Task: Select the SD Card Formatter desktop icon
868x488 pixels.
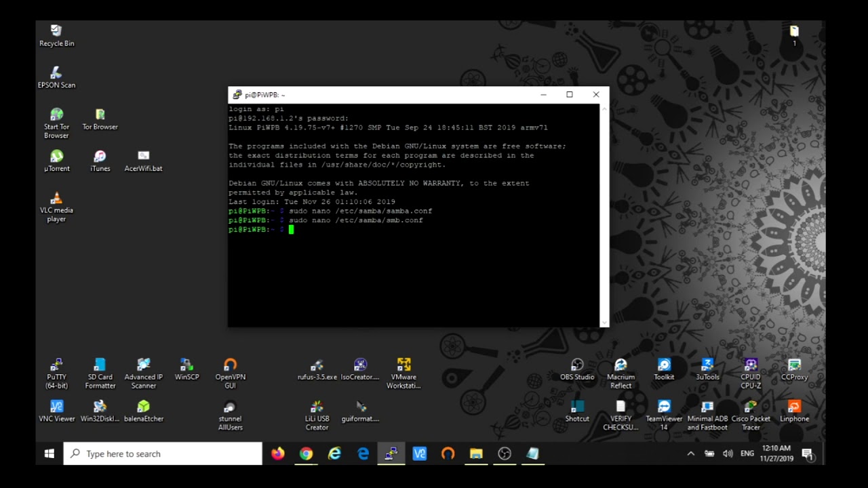Action: point(100,373)
